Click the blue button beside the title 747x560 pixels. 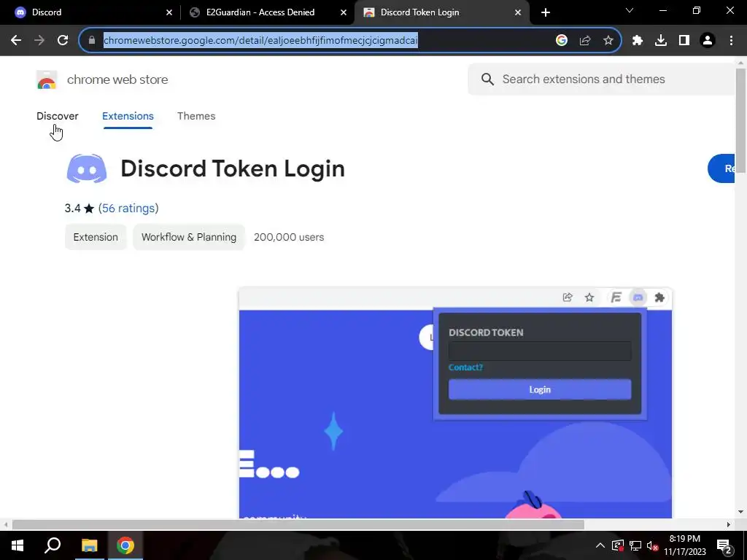(x=721, y=168)
